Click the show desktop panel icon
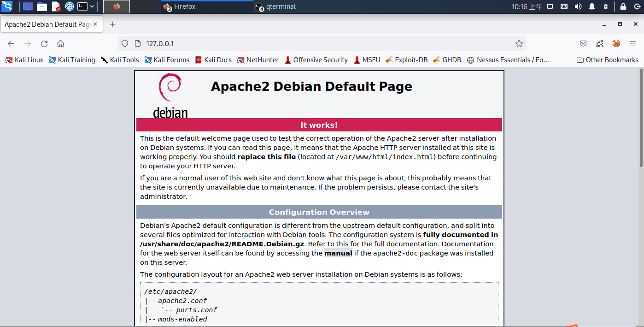Image resolution: width=644 pixels, height=327 pixels. tap(28, 6)
